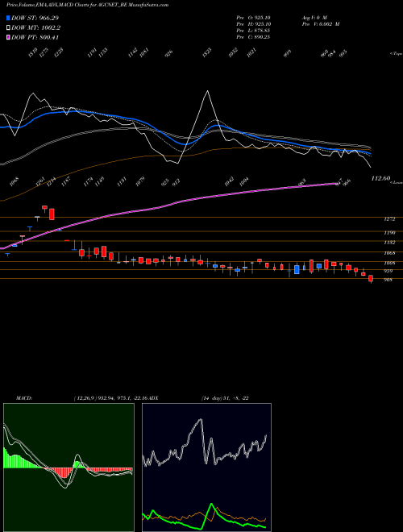Click the 'Pre V: 0.002 M' volume text
Viewport: 403px width, 532px height.
coord(321,24)
